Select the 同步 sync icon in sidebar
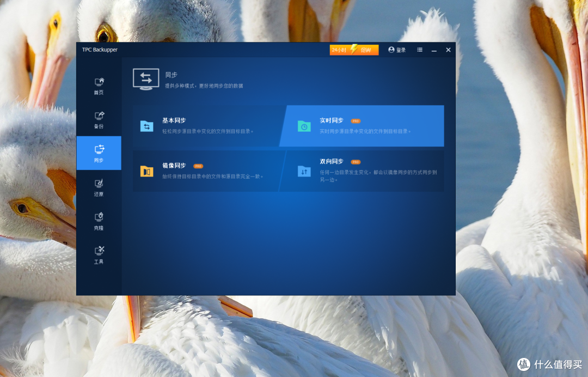588x377 pixels. pyautogui.click(x=99, y=149)
